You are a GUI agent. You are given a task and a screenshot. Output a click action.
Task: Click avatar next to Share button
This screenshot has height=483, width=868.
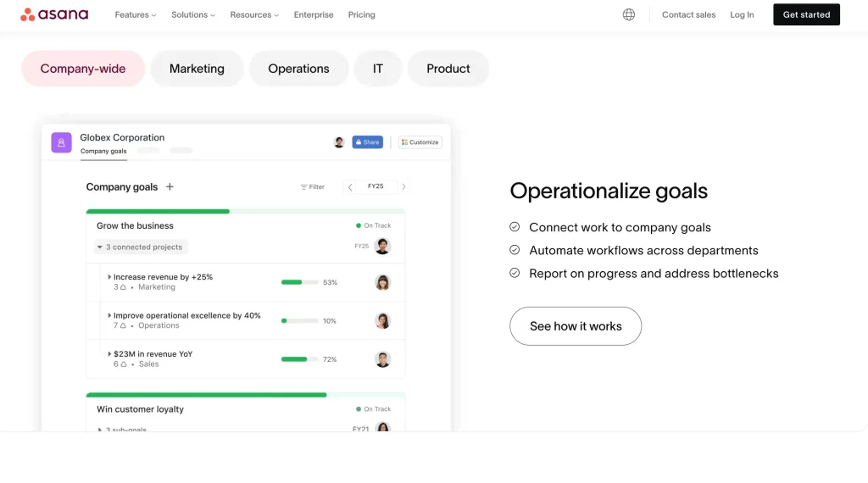(x=339, y=142)
